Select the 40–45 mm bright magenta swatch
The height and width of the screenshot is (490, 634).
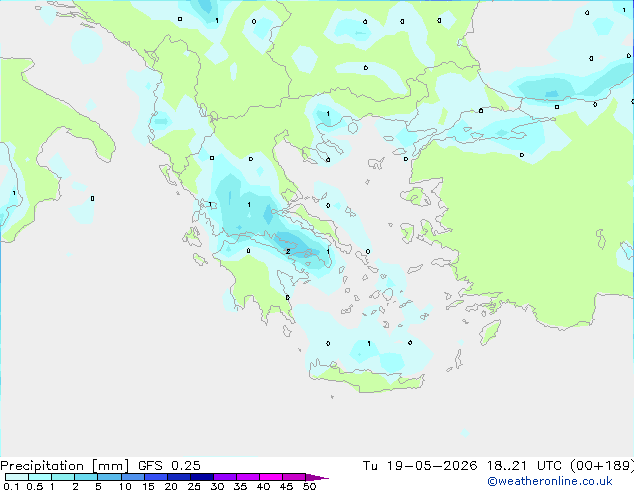pos(271,477)
